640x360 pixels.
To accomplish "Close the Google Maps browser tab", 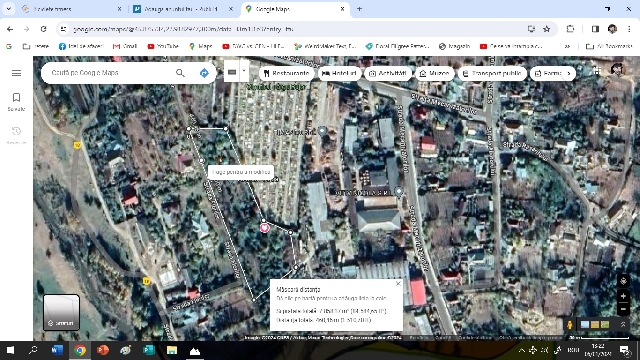I will (x=342, y=9).
